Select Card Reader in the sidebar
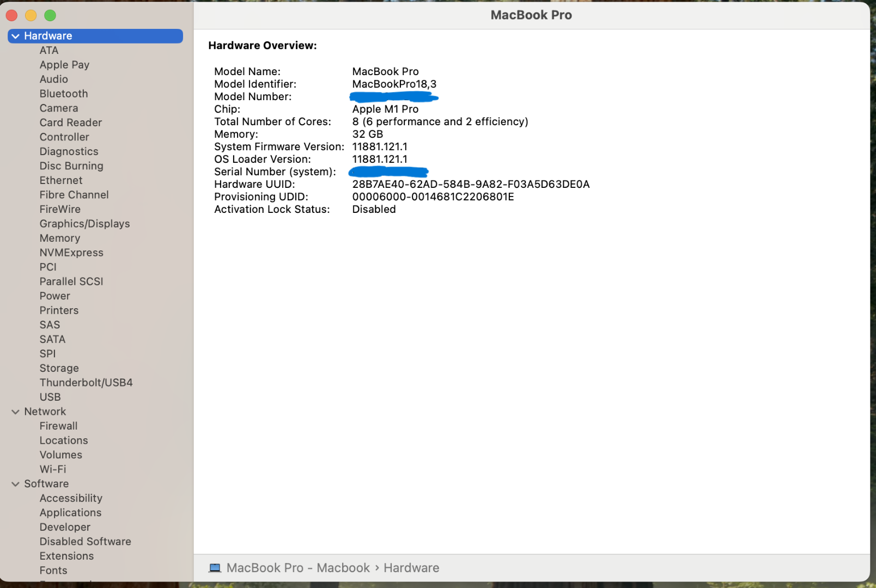Screen dimensions: 876x588 coord(71,122)
